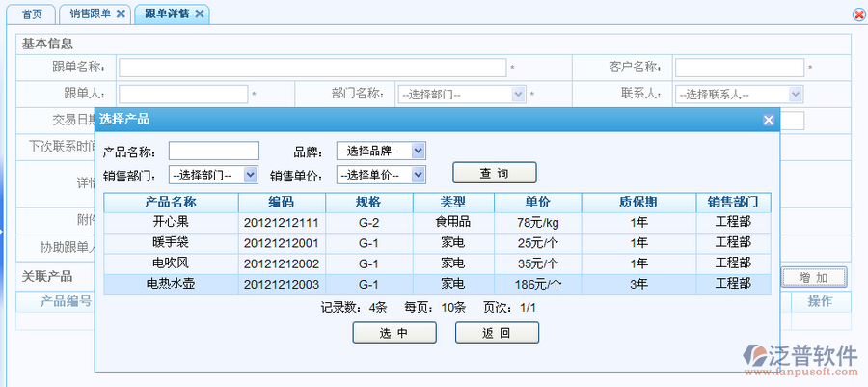Switch to the 销售跟单 tab
This screenshot has height=387, width=868.
pyautogui.click(x=91, y=14)
